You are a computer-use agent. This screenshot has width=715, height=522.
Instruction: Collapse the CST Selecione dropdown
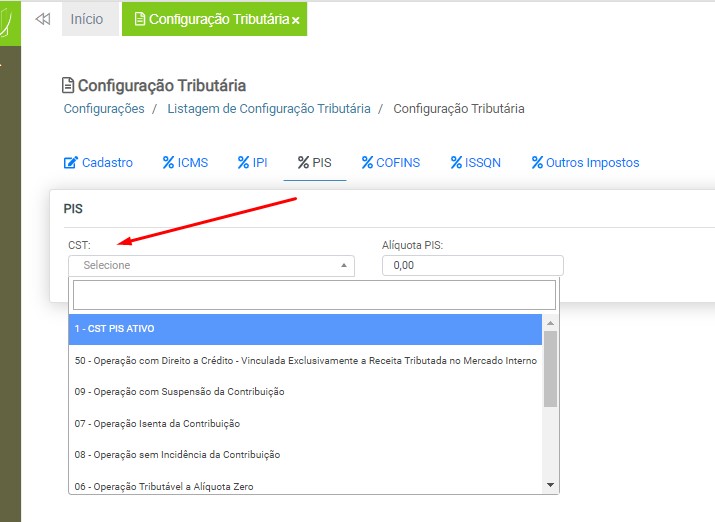click(211, 265)
